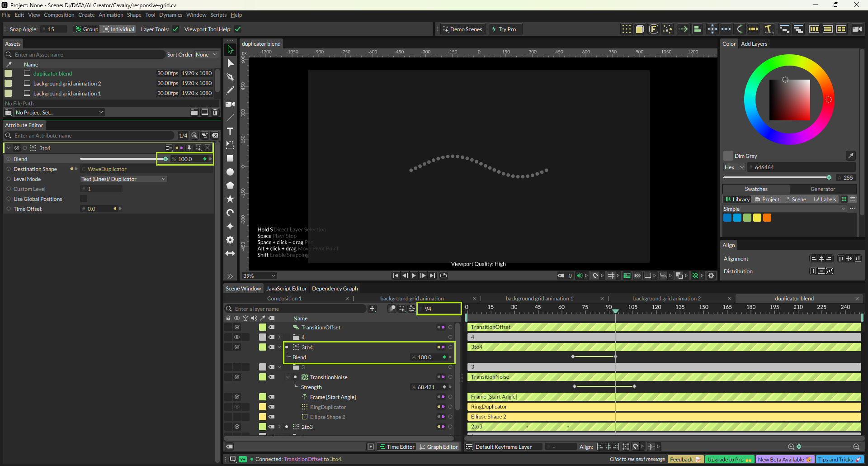Click the color eyedropper icon
The width and height of the screenshot is (868, 466).
point(850,156)
